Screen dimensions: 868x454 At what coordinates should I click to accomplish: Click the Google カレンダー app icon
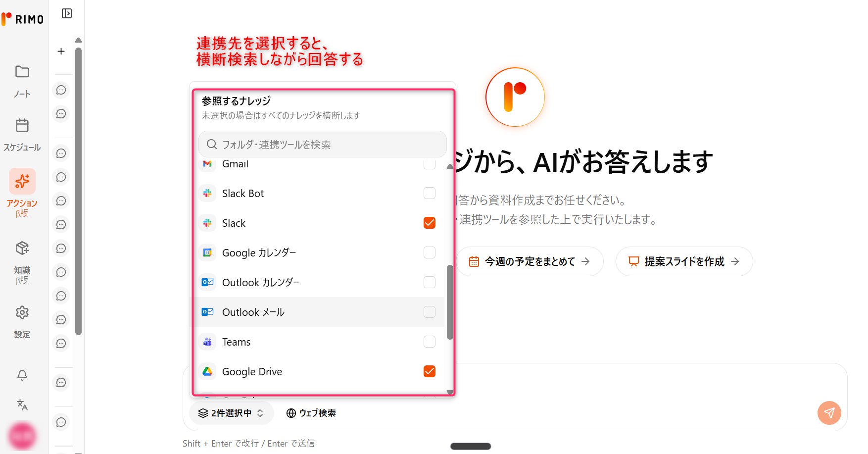207,252
